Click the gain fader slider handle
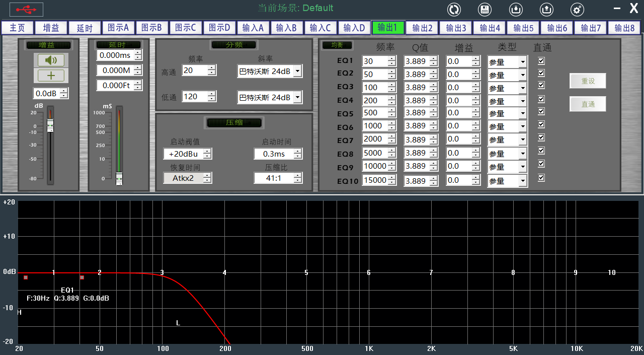644x355 pixels. coord(50,126)
